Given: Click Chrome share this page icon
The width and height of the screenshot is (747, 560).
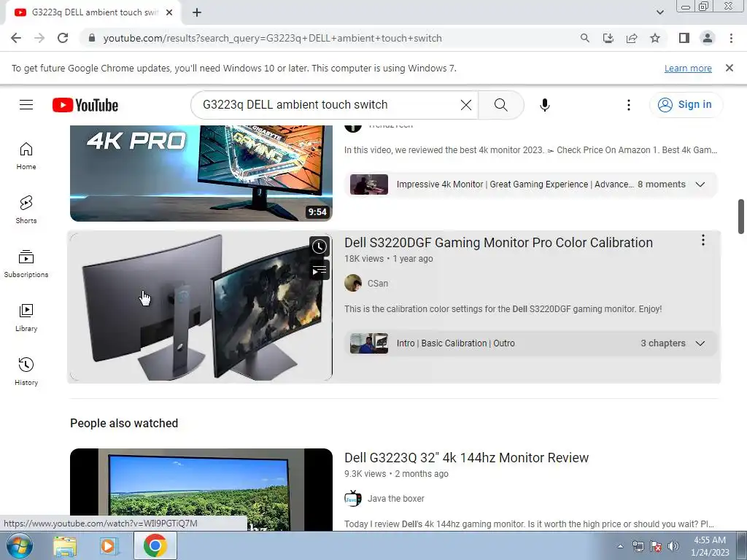Looking at the screenshot, I should (x=632, y=38).
